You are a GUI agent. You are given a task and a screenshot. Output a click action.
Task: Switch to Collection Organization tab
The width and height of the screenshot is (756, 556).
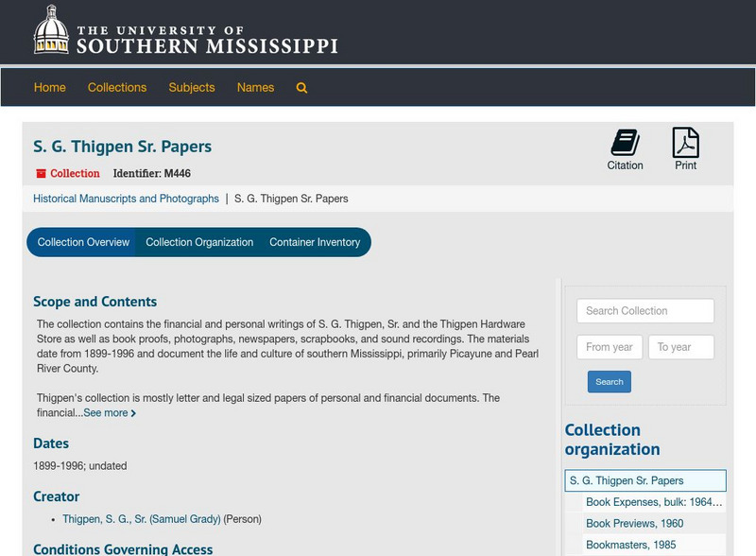tap(199, 242)
